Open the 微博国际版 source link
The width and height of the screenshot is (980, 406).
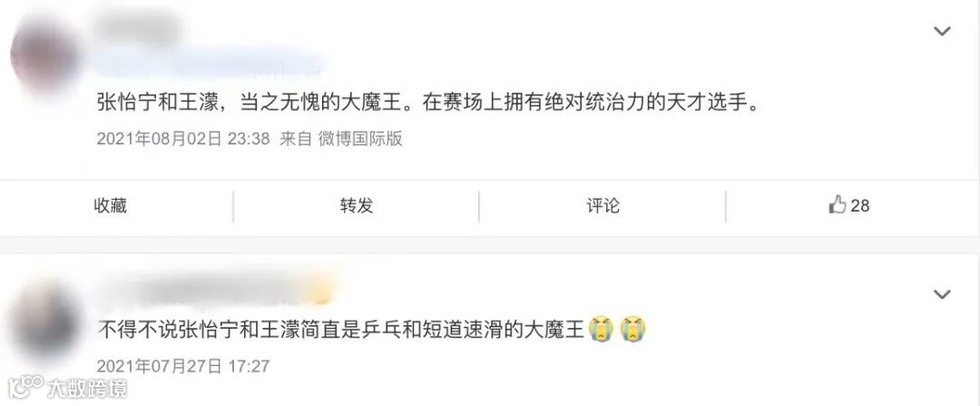pos(360,138)
